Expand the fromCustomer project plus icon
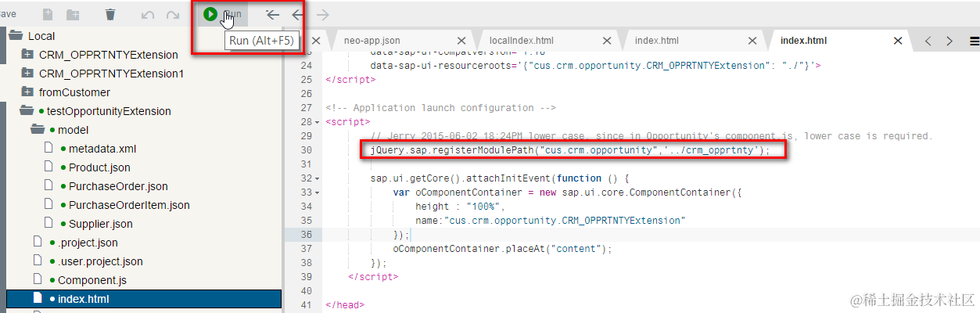Image resolution: width=980 pixels, height=313 pixels. [27, 92]
